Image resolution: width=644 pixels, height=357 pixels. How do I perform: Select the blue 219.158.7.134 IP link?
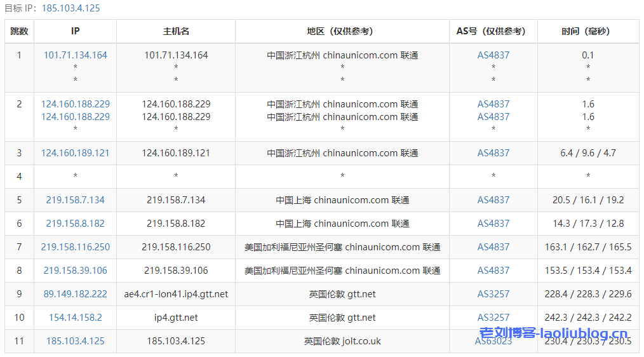pyautogui.click(x=75, y=200)
